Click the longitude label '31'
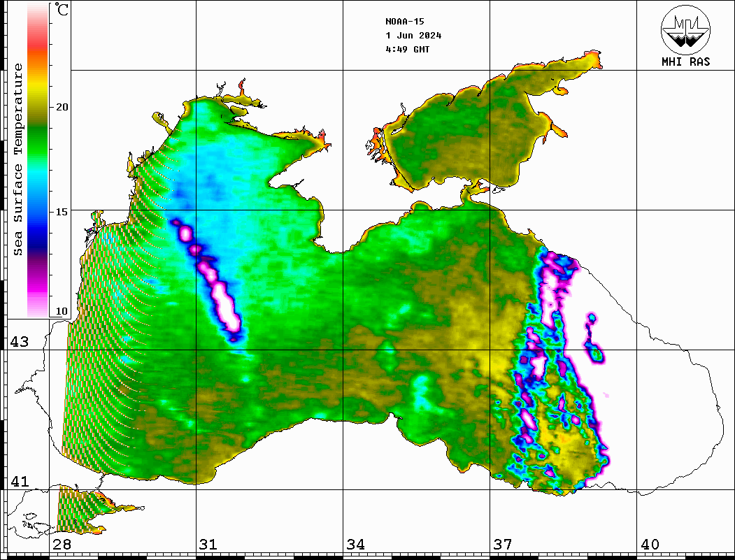 (208, 545)
